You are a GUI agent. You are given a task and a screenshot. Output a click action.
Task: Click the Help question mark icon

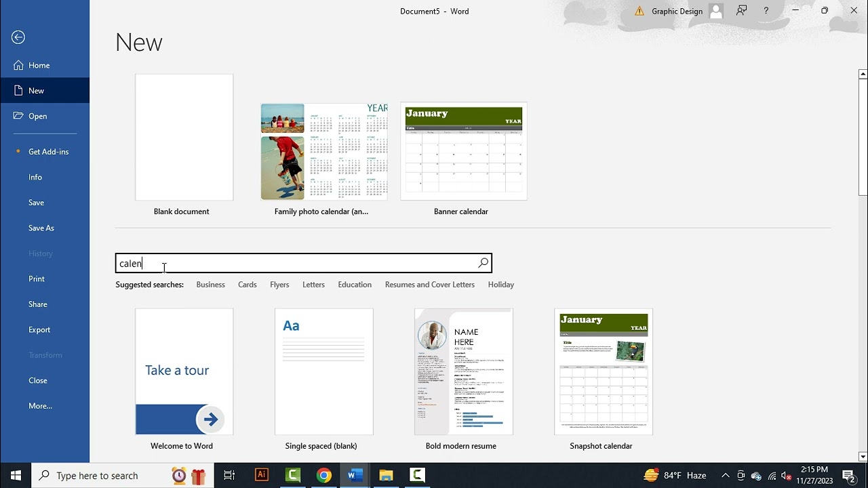[766, 11]
